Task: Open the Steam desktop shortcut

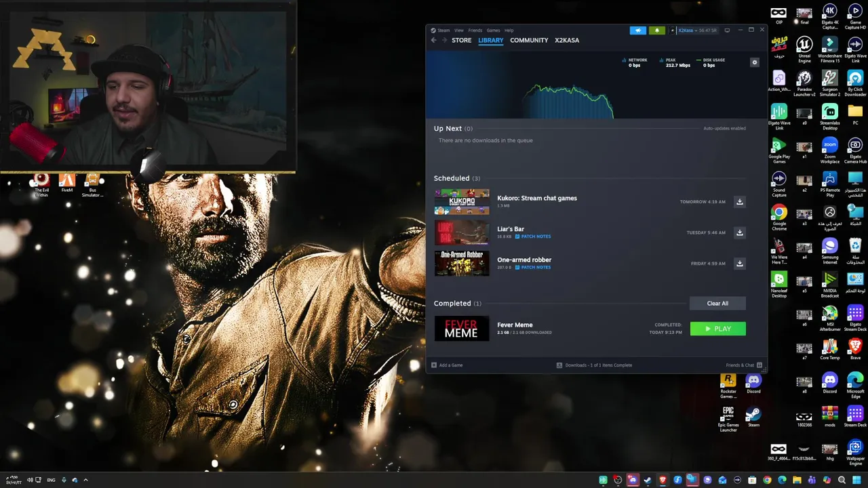Action: tap(753, 418)
